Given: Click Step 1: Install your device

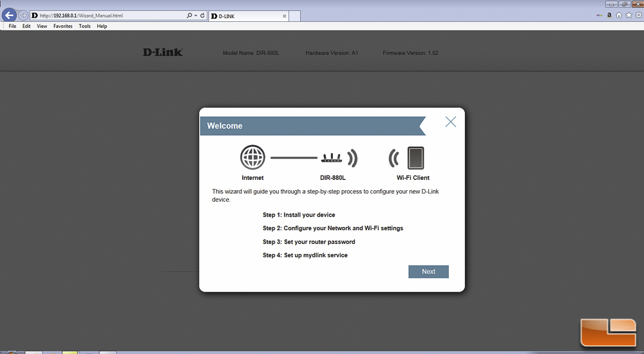Looking at the screenshot, I should (299, 215).
